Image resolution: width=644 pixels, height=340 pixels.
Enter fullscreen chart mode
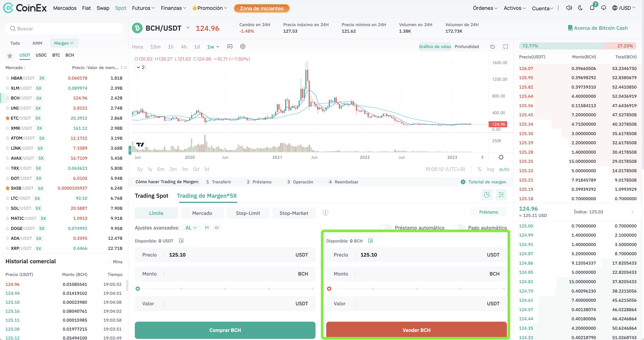(505, 47)
